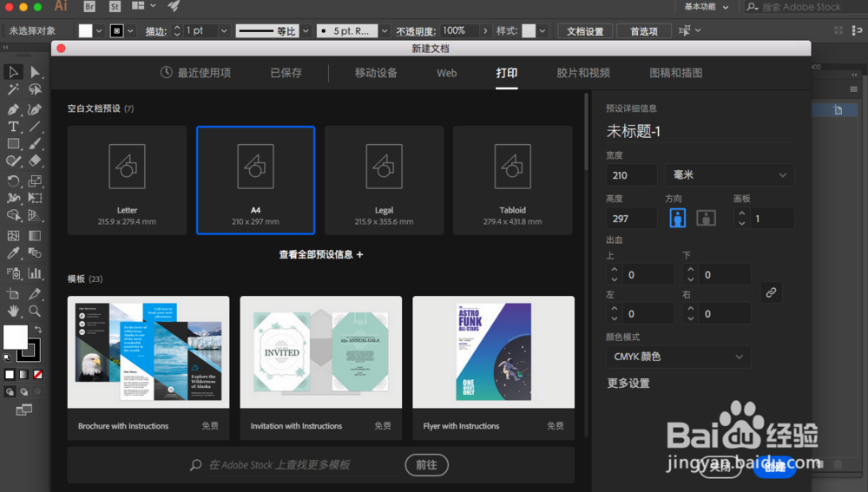868x492 pixels.
Task: Choose landscape orientation
Action: (x=706, y=218)
